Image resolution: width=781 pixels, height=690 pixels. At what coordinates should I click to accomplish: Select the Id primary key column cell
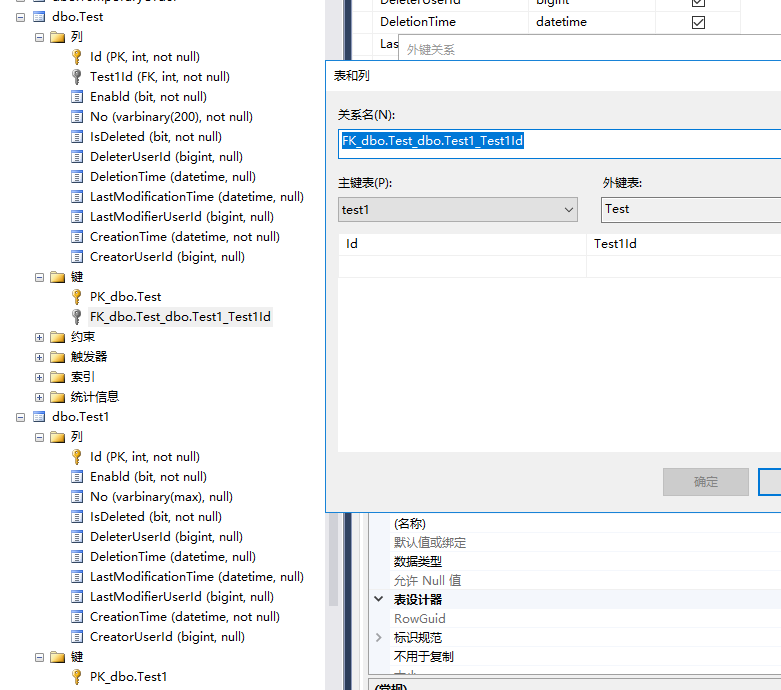point(462,244)
